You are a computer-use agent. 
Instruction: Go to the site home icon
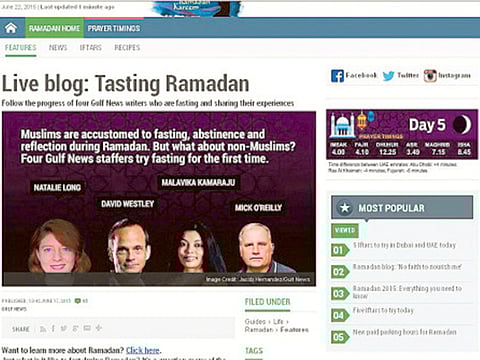[11, 28]
